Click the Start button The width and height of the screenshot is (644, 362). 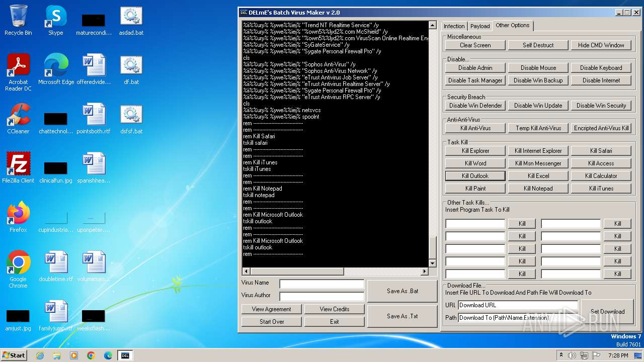pyautogui.click(x=14, y=355)
